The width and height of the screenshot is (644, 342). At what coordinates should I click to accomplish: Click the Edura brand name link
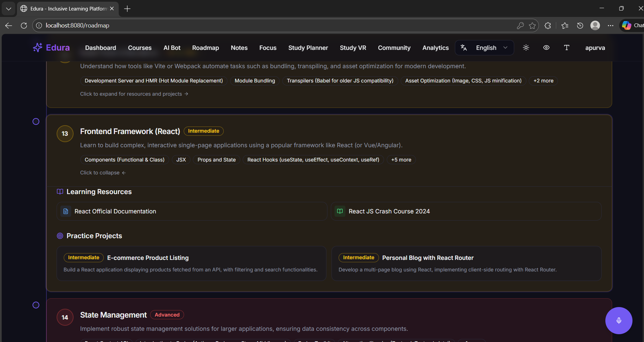[x=58, y=47]
